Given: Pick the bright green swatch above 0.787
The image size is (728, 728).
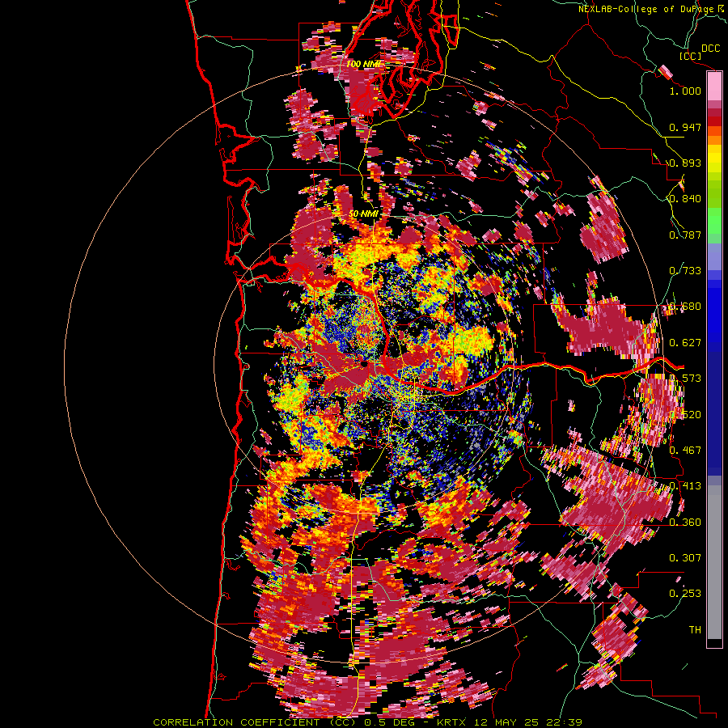Looking at the screenshot, I should point(714,221).
